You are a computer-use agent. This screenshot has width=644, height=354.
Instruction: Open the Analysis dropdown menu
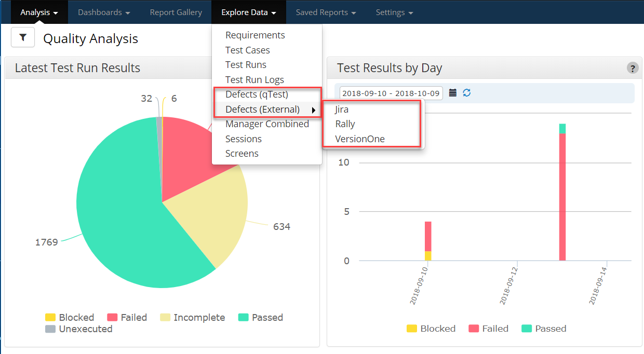[x=39, y=12]
